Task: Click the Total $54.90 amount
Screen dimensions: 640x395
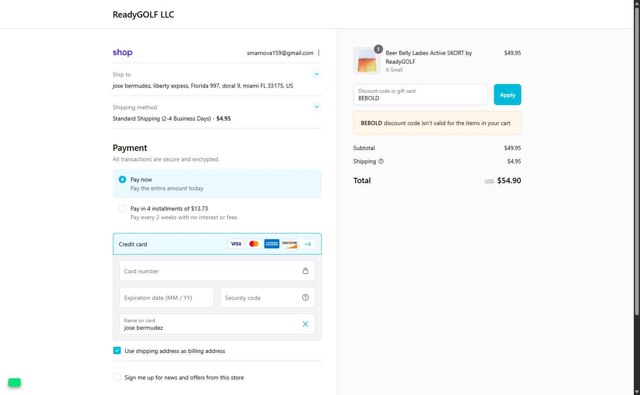Action: (509, 180)
